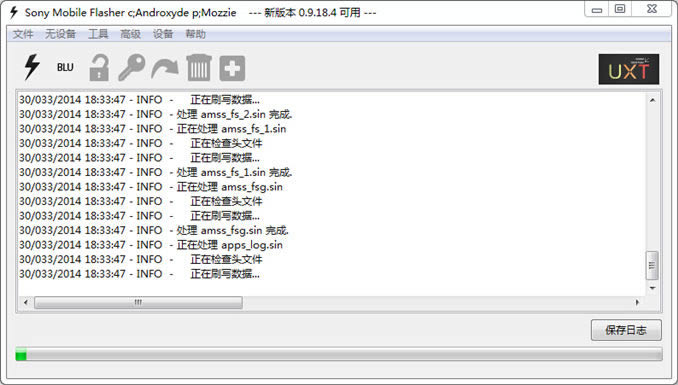Click the curved arrow toolbar icon
The image size is (678, 385).
165,69
